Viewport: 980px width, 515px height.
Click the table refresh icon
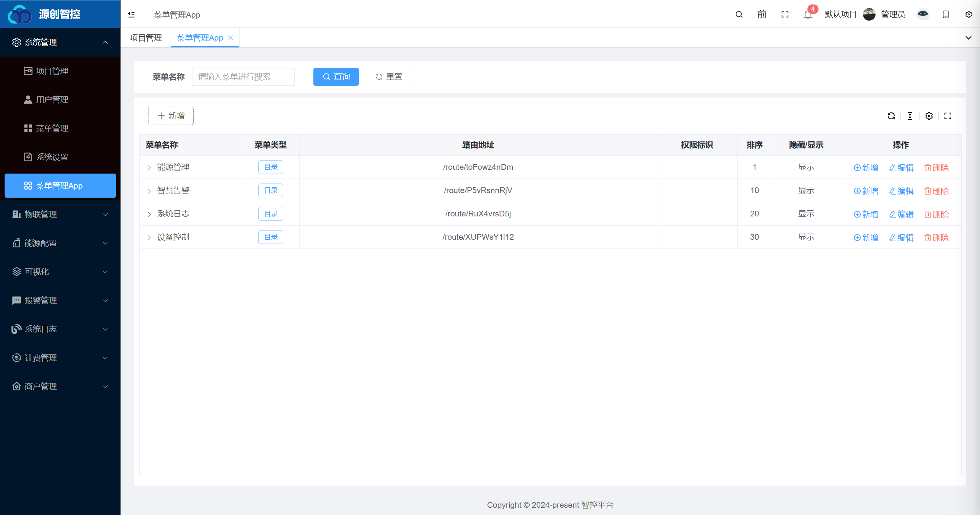(891, 116)
